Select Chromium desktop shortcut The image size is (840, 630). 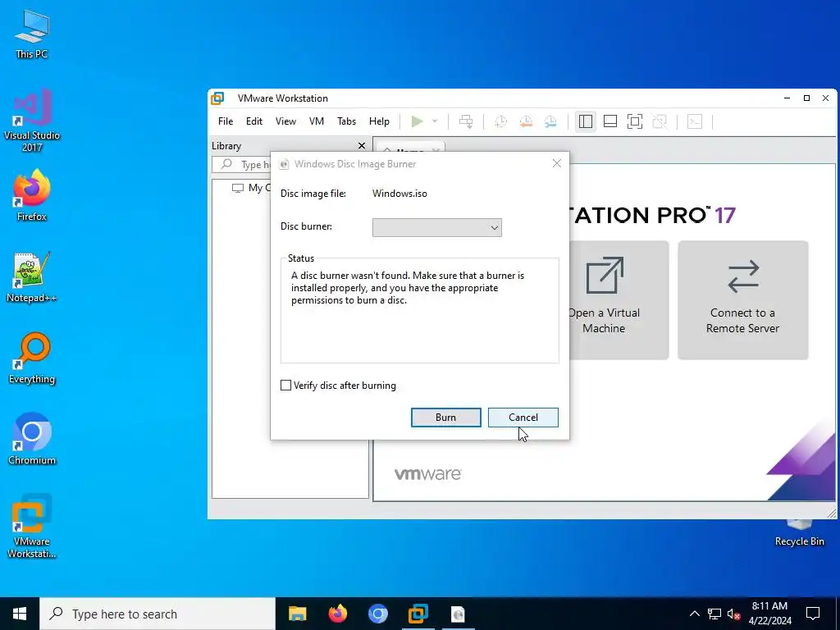32,439
